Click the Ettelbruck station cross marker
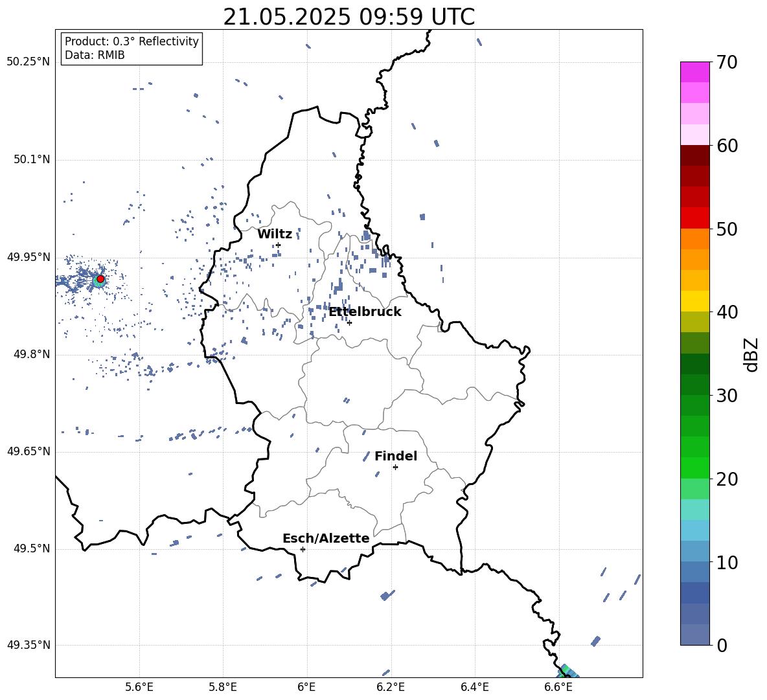767x700 pixels. [x=349, y=322]
